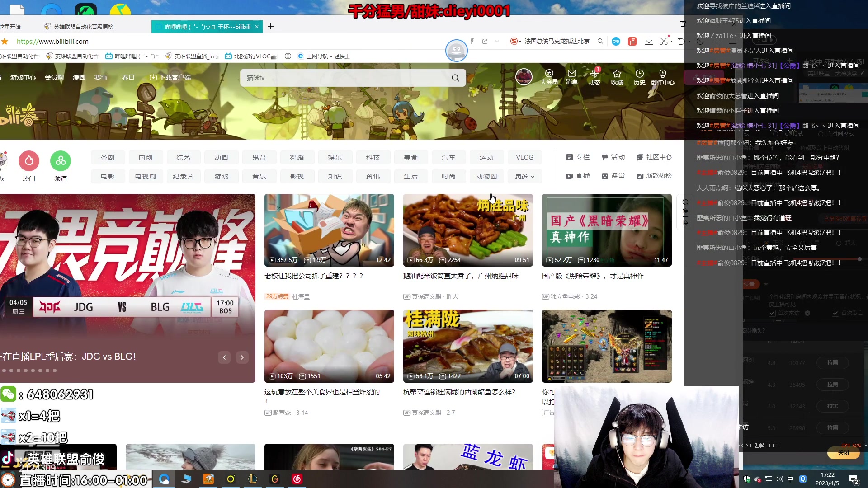Open the Sogou search engine selector dropdown

point(516,41)
